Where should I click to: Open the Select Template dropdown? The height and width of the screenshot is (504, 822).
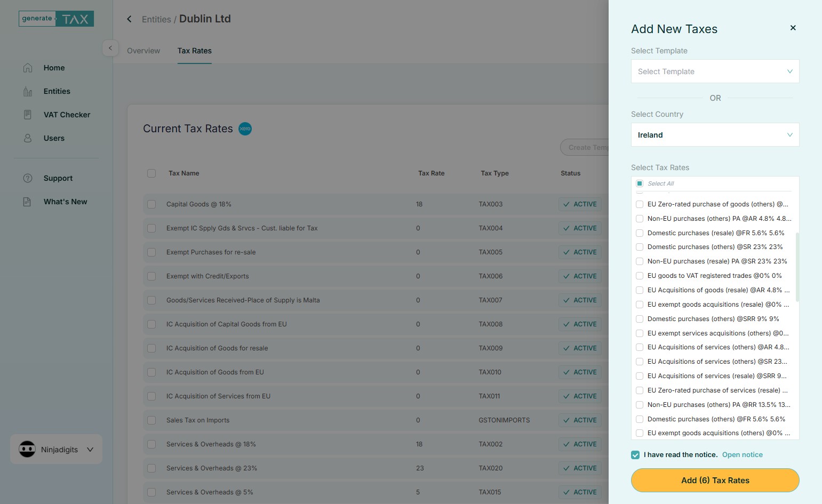[715, 71]
